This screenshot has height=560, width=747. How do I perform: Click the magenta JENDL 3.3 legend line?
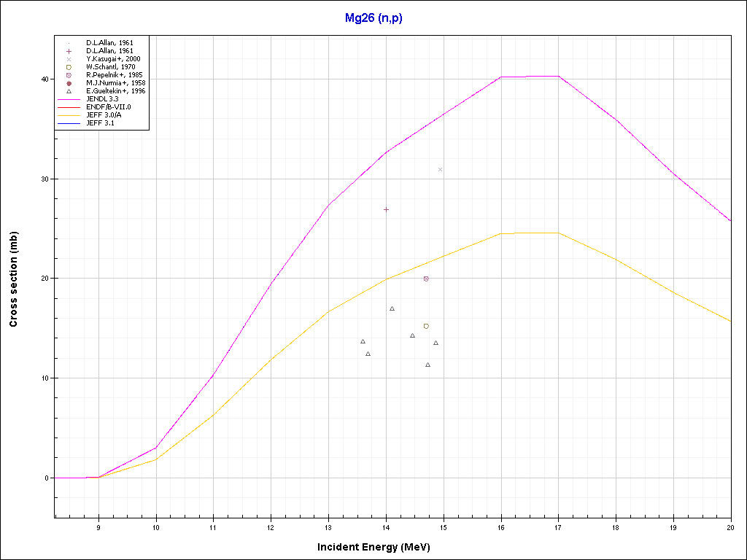click(69, 99)
